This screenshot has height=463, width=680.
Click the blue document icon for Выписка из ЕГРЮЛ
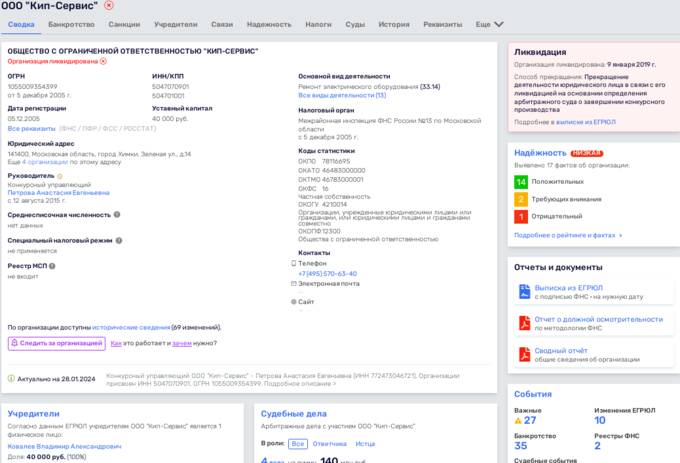(525, 292)
